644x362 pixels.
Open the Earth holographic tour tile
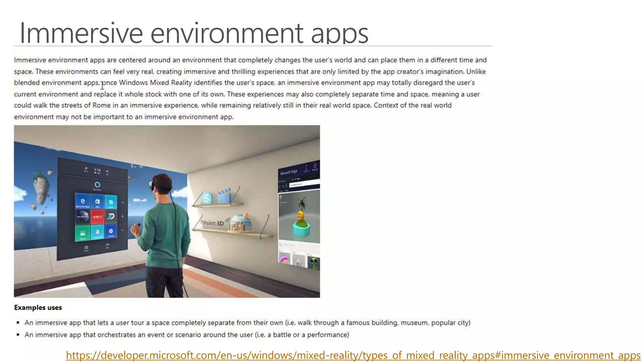tap(83, 217)
